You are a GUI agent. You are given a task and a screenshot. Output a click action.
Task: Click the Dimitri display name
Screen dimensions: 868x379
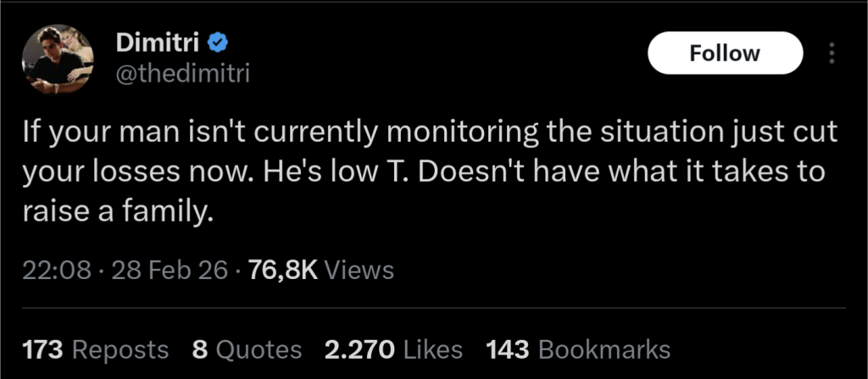click(158, 42)
